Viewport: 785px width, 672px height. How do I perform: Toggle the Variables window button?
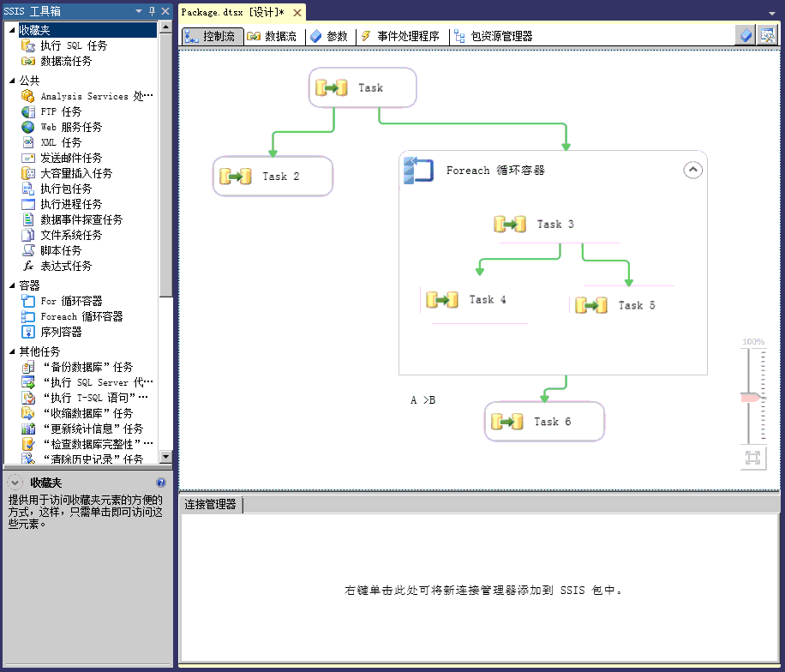[746, 36]
